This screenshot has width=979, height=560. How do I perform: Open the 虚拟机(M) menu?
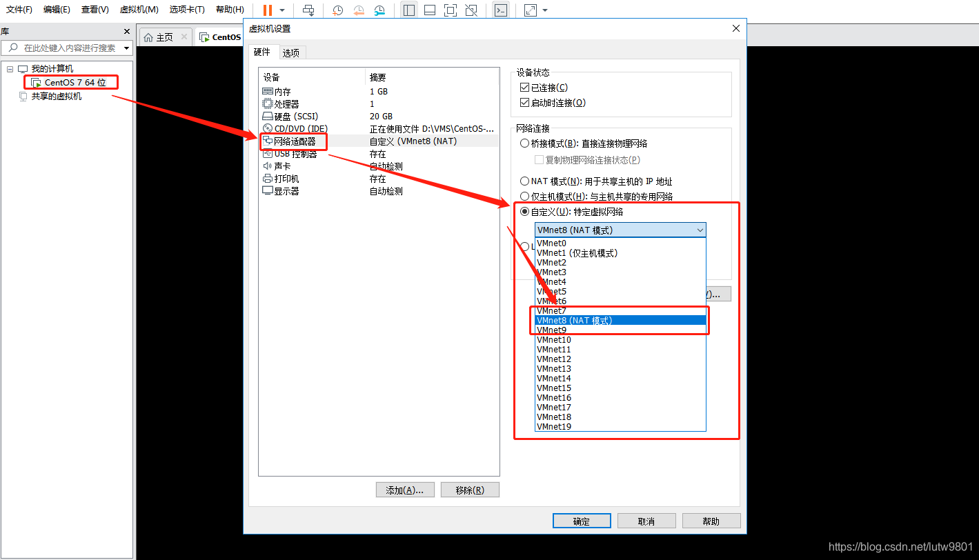tap(139, 10)
